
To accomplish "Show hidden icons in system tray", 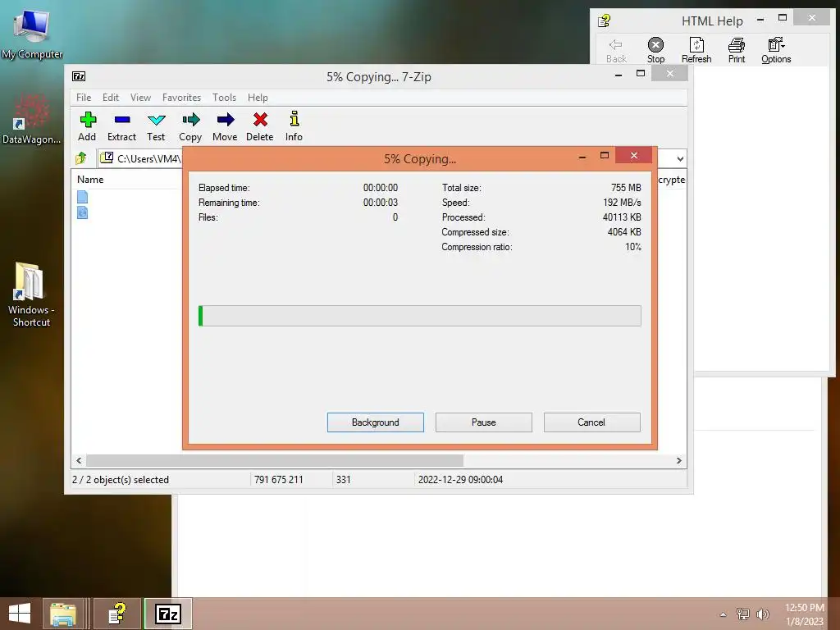I will pyautogui.click(x=724, y=614).
